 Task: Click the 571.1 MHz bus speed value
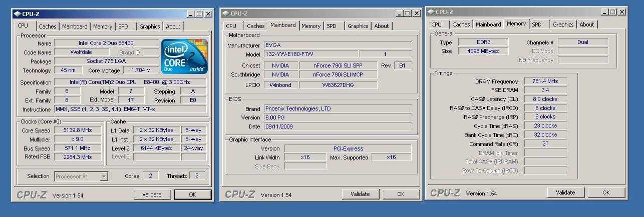coord(77,148)
